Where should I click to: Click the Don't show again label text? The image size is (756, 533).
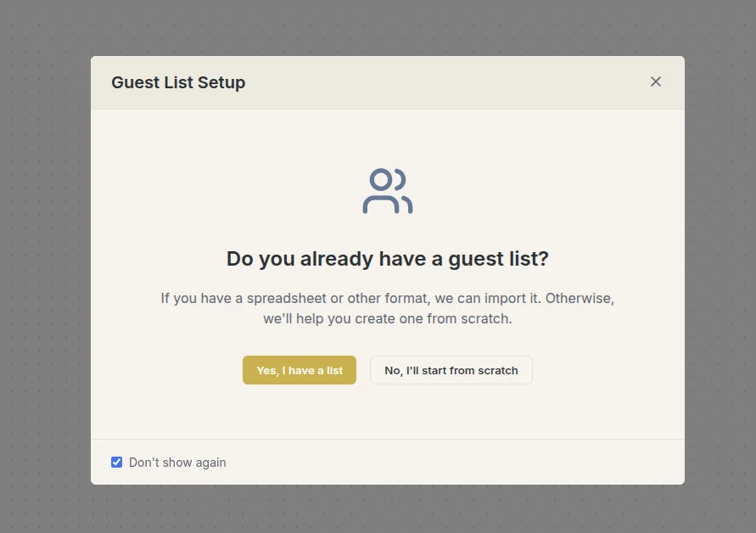pyautogui.click(x=177, y=462)
